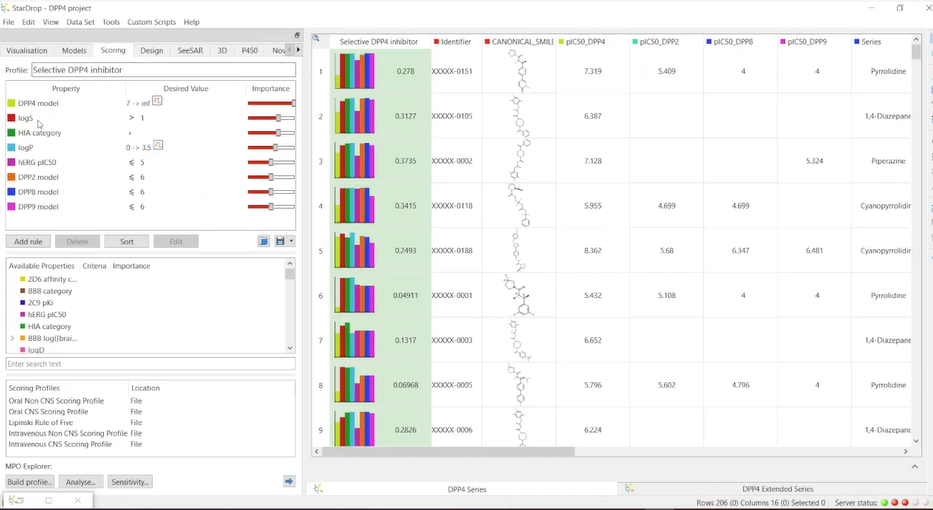Click the save scoring profile disk icon
Viewport: 933px width, 510px height.
click(x=279, y=241)
